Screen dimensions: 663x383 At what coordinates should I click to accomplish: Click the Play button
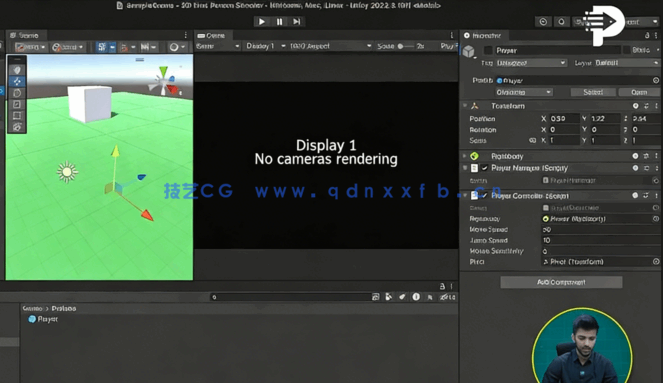point(262,22)
